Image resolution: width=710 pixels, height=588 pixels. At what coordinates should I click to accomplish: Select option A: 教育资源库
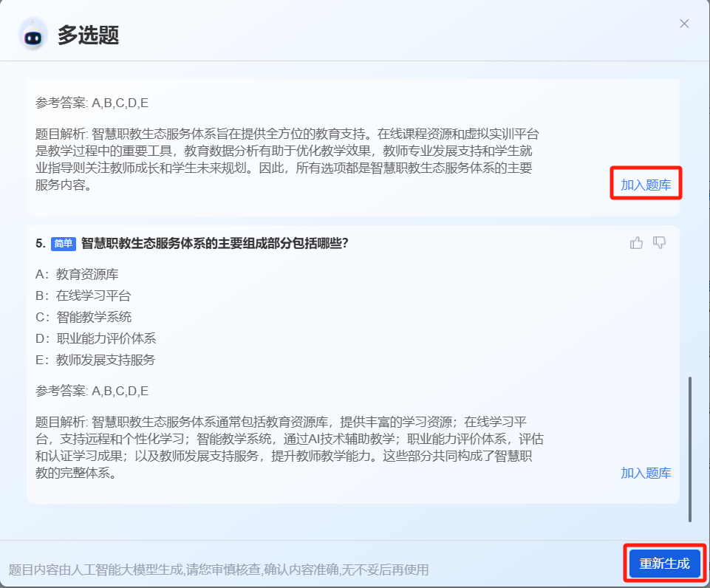point(77,274)
